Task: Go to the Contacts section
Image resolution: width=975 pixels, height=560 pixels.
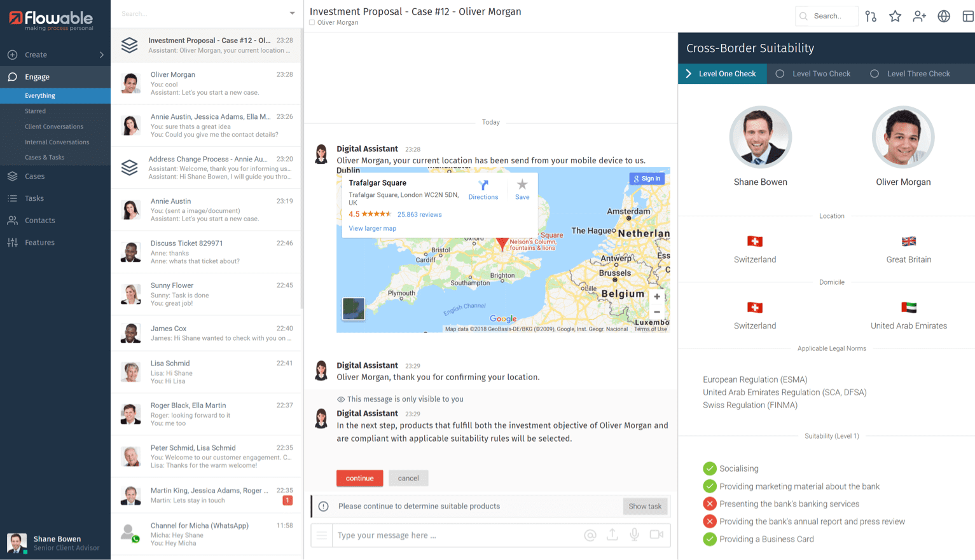Action: coord(39,221)
